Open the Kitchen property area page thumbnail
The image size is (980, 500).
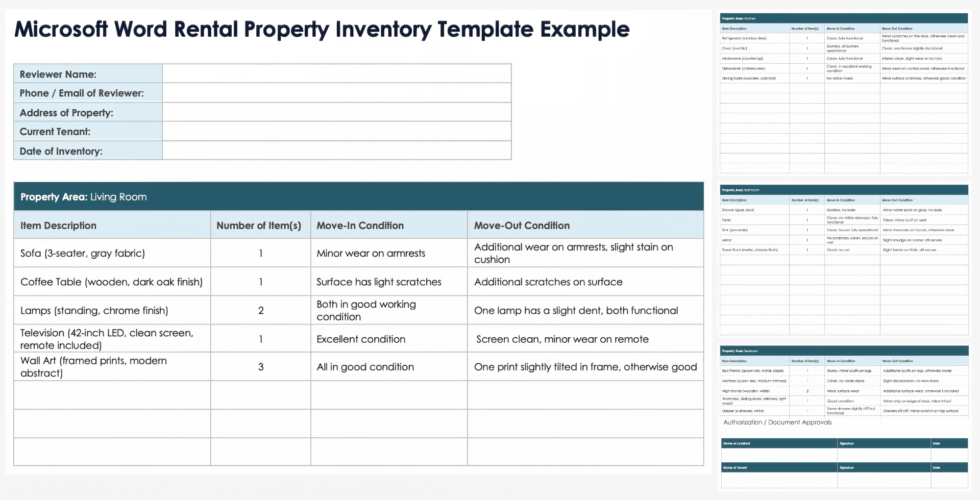coord(844,93)
